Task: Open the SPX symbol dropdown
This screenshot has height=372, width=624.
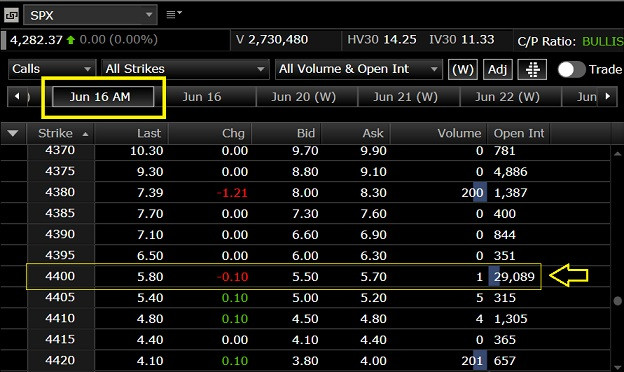Action: (90, 15)
